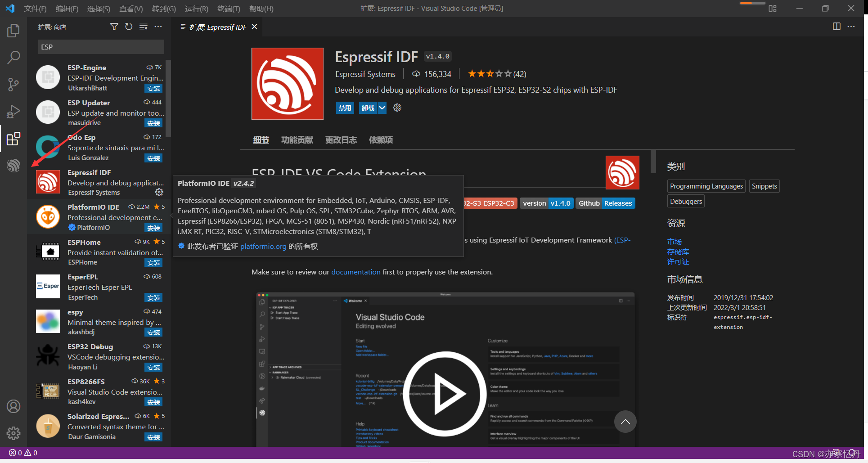The height and width of the screenshot is (463, 868).
Task: Select the Debuggers category tag
Action: click(x=686, y=202)
